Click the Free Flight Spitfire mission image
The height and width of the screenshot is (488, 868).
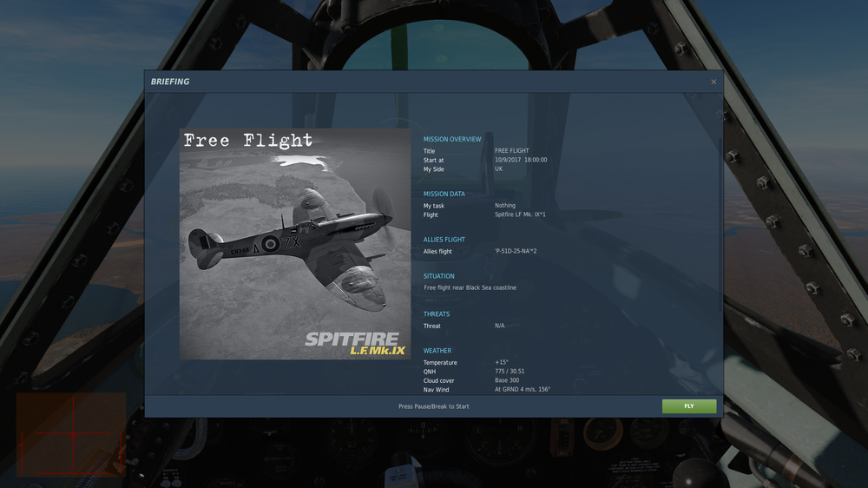tap(295, 244)
